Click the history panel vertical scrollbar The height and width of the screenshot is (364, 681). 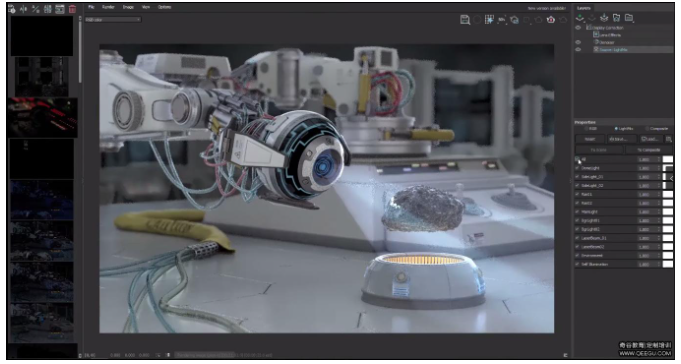[80, 52]
